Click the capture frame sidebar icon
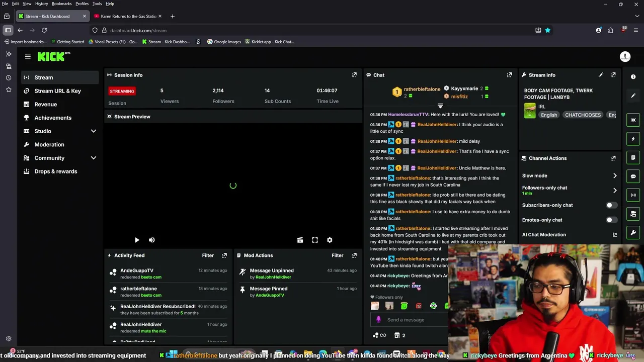 click(x=633, y=120)
